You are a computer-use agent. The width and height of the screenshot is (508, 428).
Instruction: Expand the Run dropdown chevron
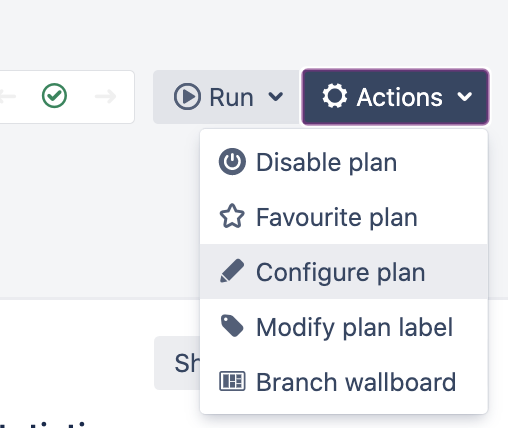276,97
